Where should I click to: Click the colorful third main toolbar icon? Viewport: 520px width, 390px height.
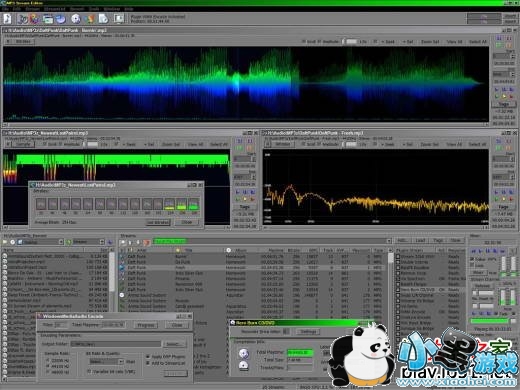pyautogui.click(x=35, y=19)
